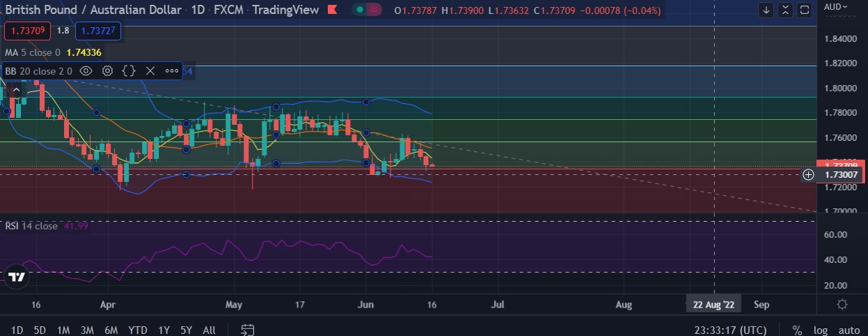Set range to 1D
The image size is (868, 336).
[x=17, y=329]
